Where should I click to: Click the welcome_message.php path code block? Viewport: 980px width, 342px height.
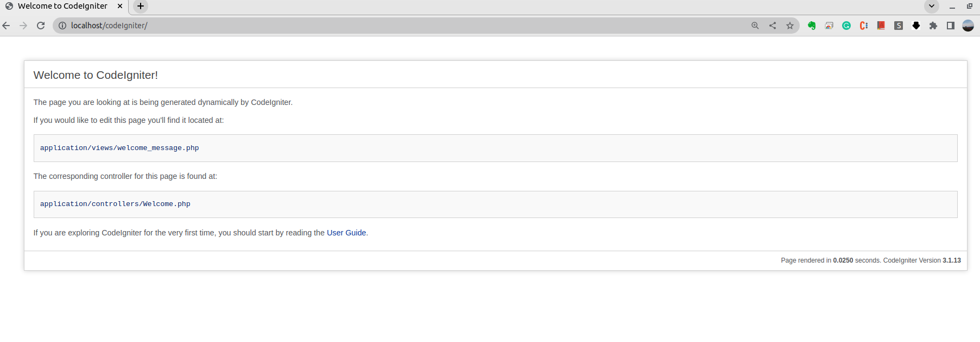pos(495,148)
